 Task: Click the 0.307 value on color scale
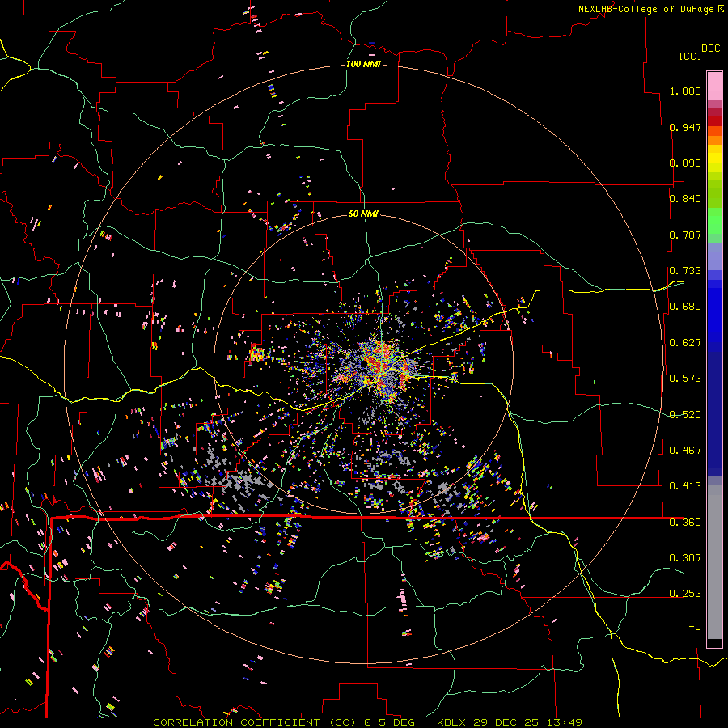pos(685,557)
